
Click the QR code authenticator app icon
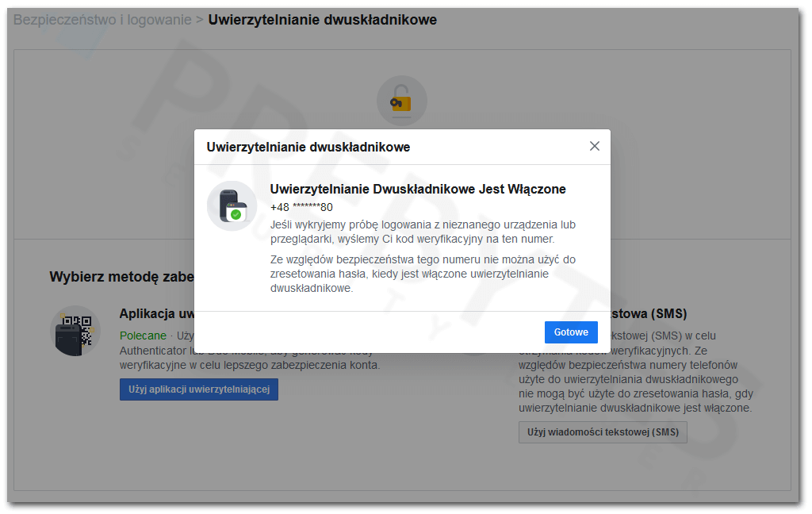tap(75, 331)
